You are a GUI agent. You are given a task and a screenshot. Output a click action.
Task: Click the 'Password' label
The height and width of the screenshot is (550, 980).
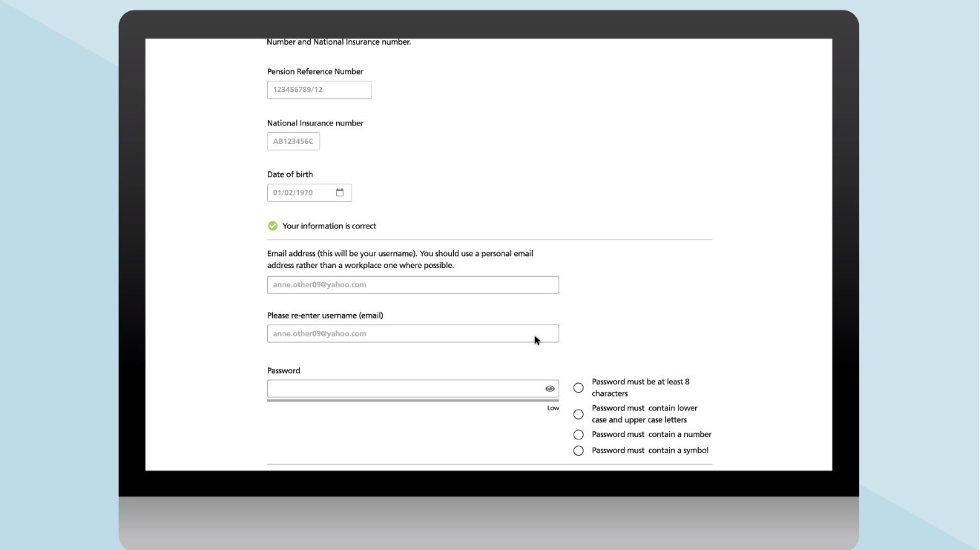(x=283, y=370)
